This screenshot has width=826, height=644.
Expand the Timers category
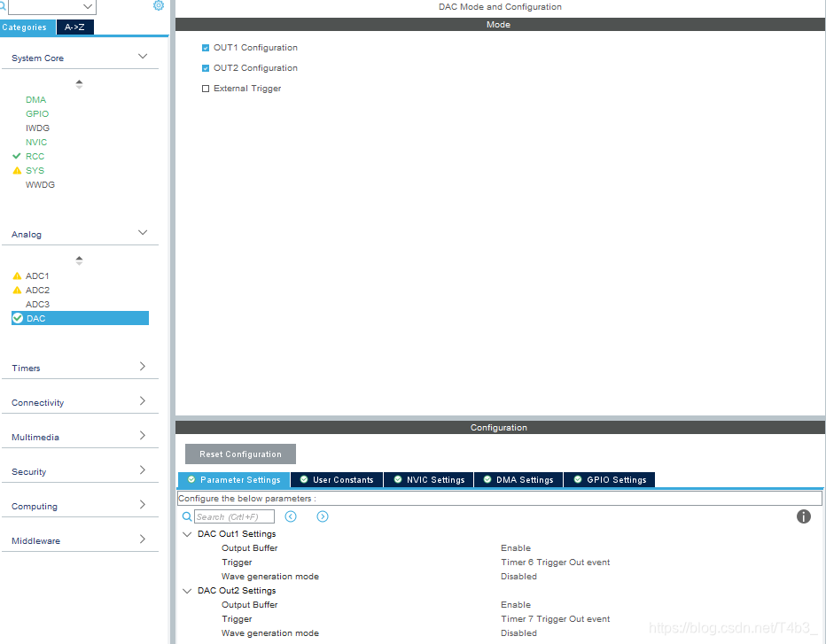click(x=142, y=366)
